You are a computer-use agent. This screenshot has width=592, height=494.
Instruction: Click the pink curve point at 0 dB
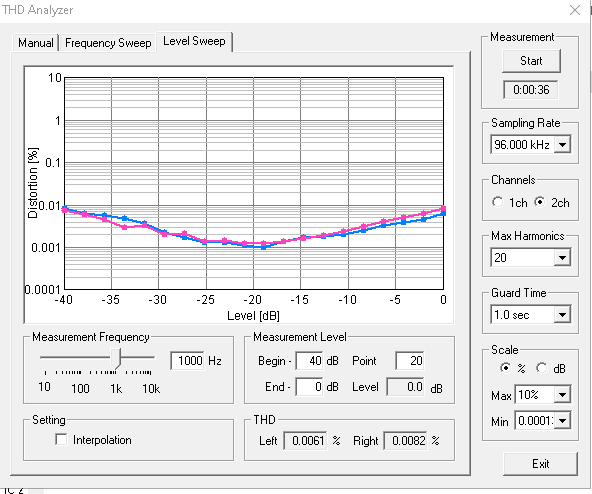pos(443,208)
